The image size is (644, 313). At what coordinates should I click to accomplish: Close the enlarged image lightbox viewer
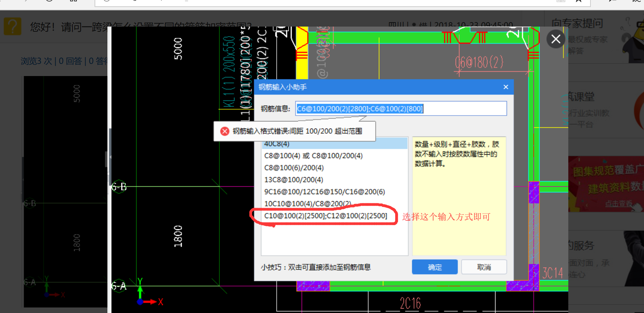point(556,39)
